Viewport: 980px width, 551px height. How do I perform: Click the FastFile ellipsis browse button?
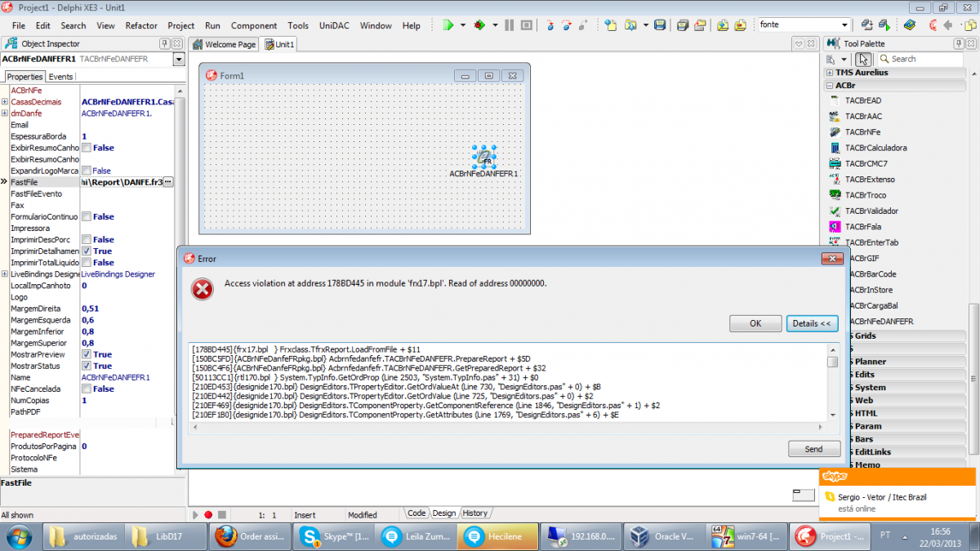168,182
